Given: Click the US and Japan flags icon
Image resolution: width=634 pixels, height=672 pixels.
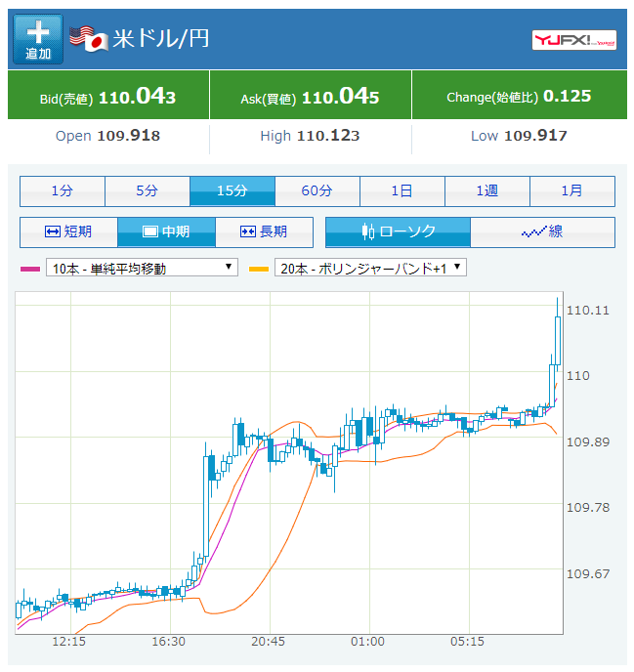Looking at the screenshot, I should click(x=88, y=39).
